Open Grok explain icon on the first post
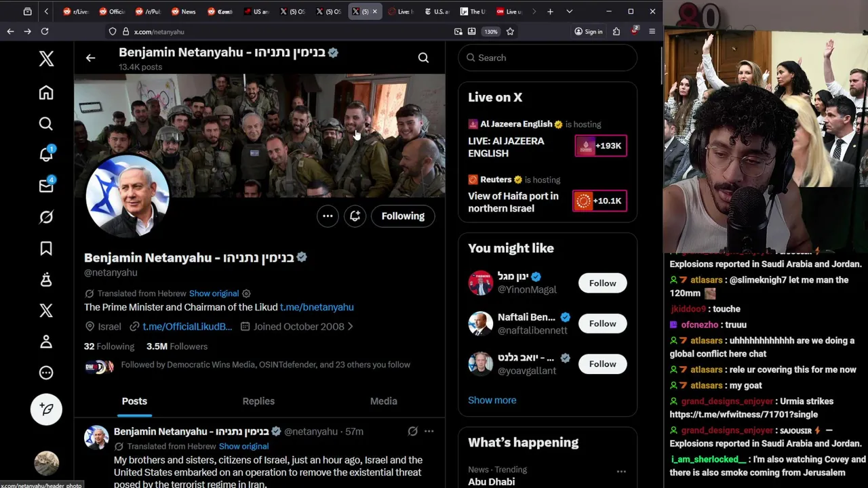Viewport: 868px width, 488px height. point(412,432)
